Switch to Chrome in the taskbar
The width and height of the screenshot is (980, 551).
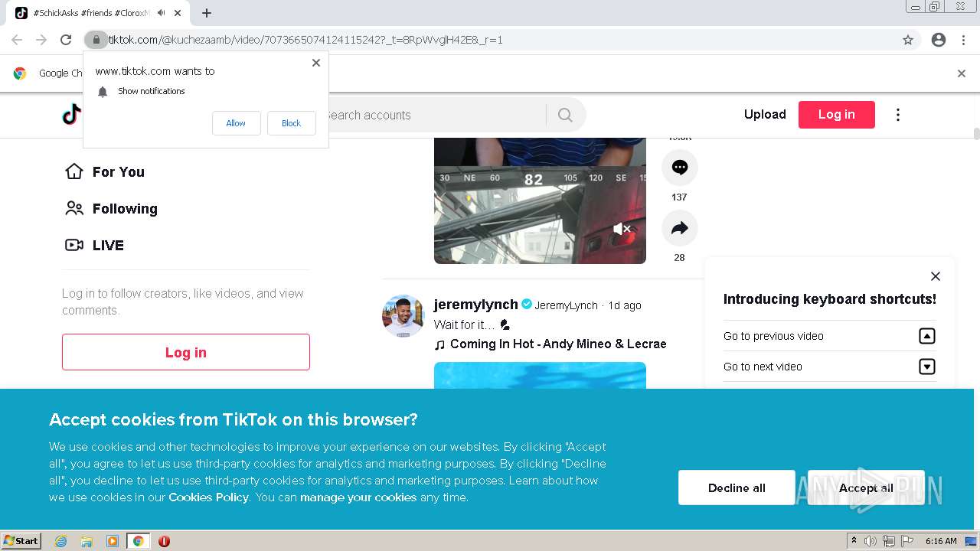click(x=138, y=541)
